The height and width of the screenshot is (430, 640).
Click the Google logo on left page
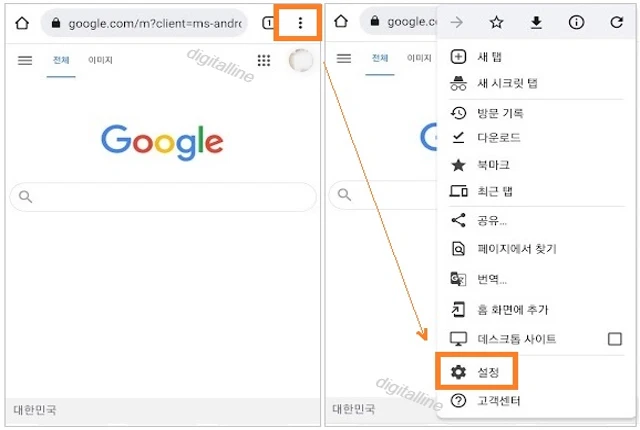(162, 142)
